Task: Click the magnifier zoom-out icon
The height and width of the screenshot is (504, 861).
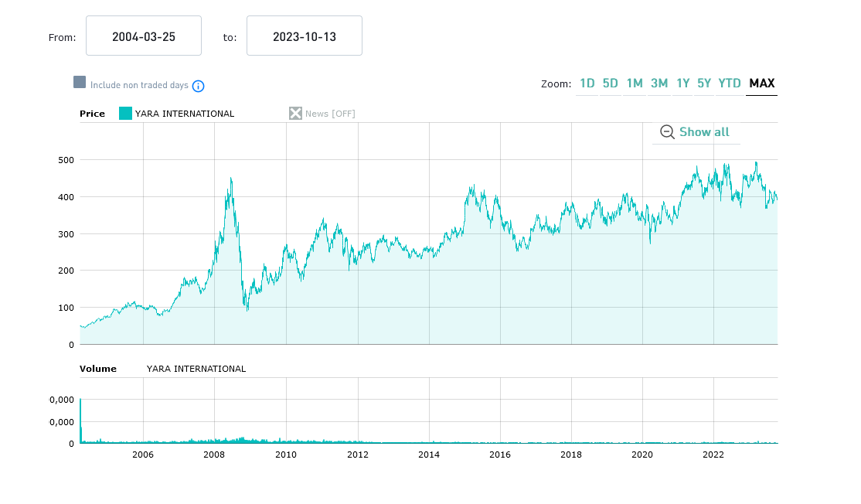Action: 668,132
